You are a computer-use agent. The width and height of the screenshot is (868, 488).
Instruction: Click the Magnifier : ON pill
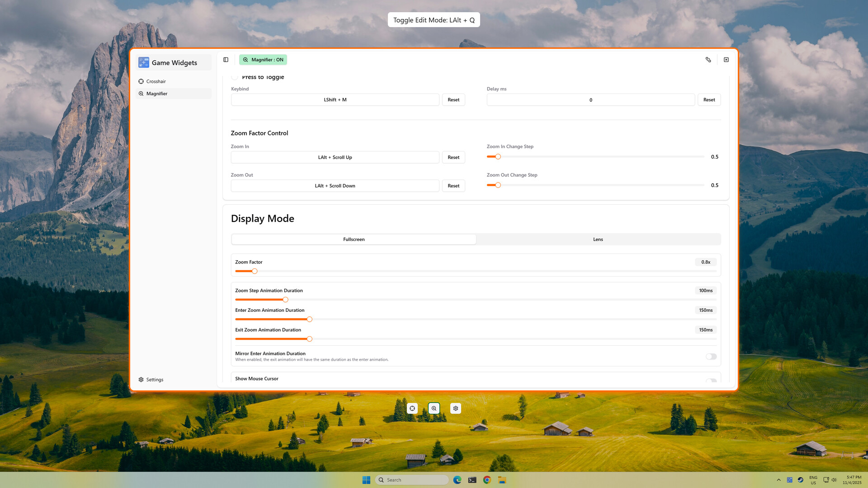click(x=263, y=59)
